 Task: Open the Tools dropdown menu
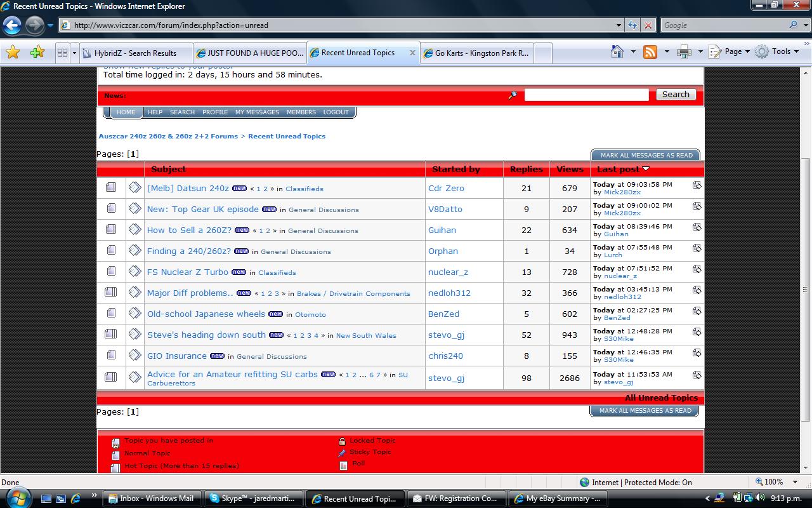(x=776, y=52)
